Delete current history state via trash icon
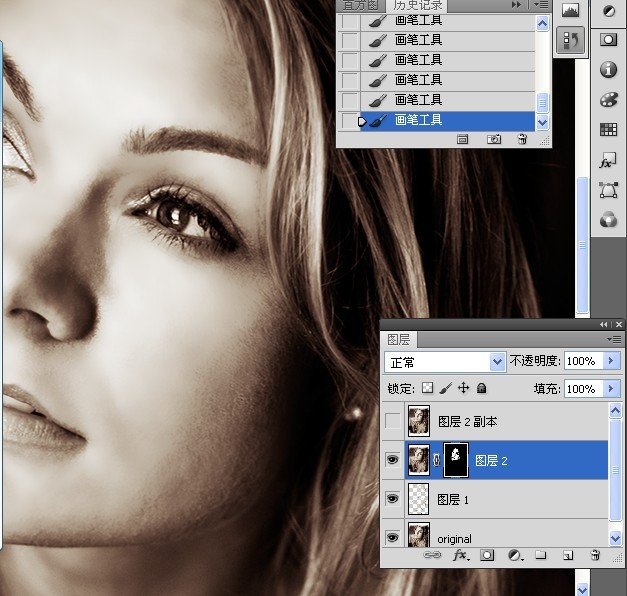This screenshot has height=596, width=627. [522, 139]
